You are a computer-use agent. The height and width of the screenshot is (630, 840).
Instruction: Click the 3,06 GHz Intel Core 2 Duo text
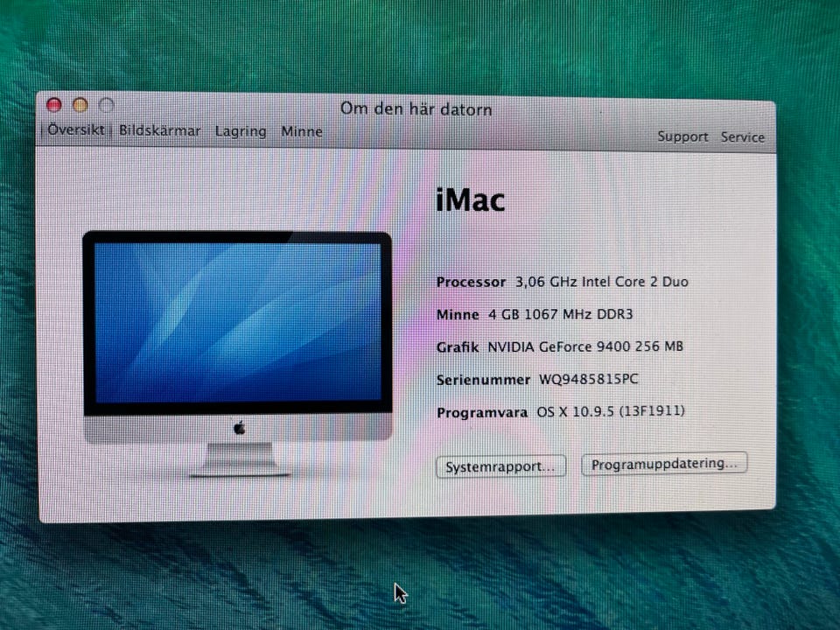coord(602,282)
